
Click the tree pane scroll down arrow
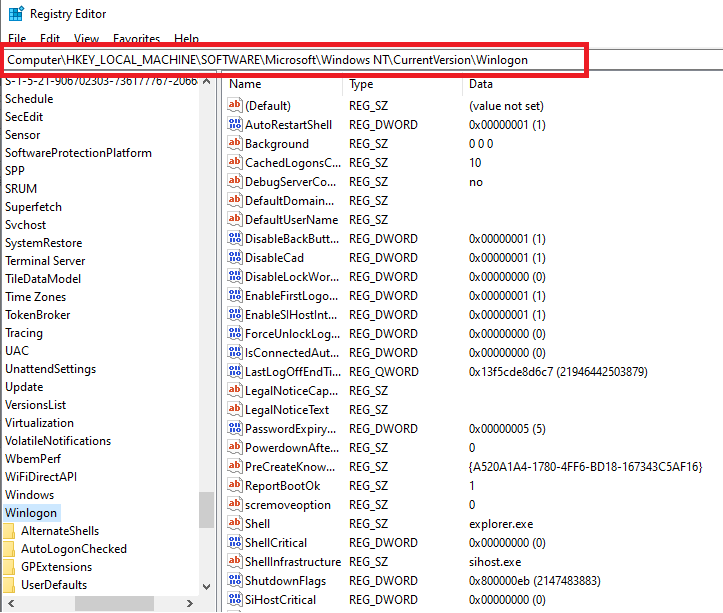click(207, 587)
